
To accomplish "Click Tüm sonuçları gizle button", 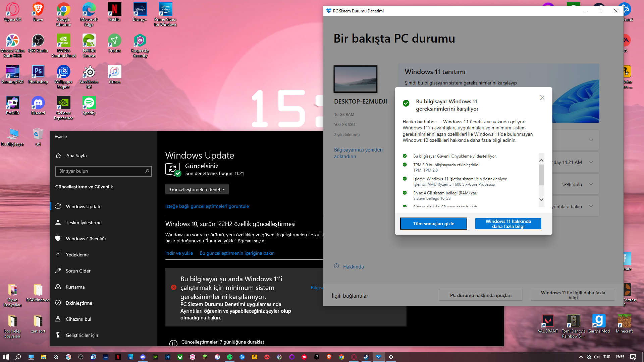I will pos(433,224).
